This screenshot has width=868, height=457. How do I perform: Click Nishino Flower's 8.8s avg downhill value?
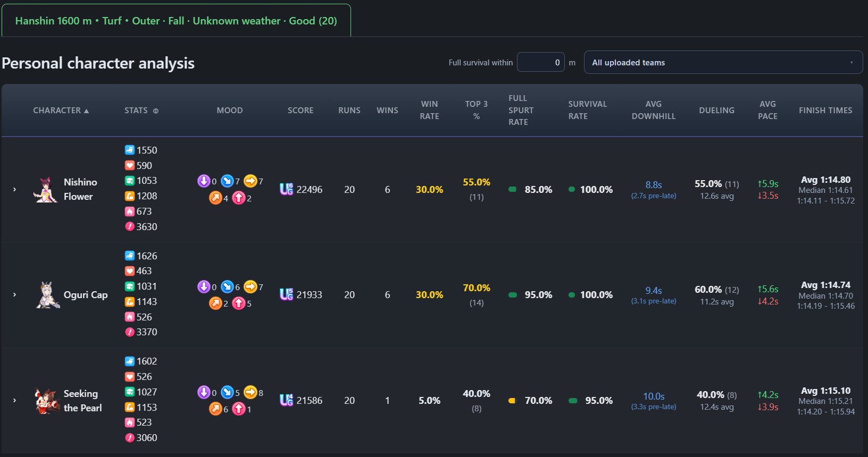[654, 184]
